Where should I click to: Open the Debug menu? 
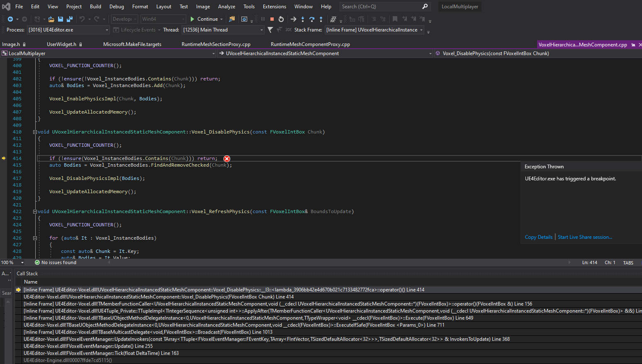[x=117, y=6]
